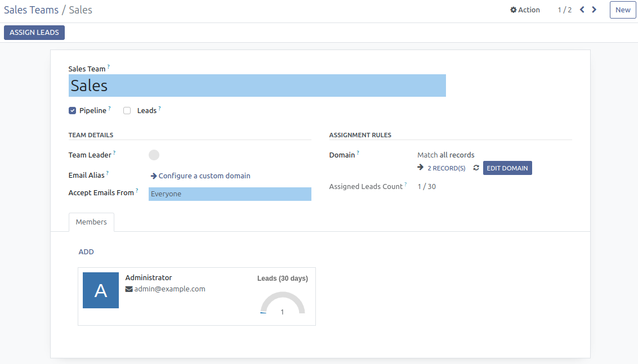Click the Administrator avatar thumbnail
The image size is (638, 364).
(x=101, y=290)
